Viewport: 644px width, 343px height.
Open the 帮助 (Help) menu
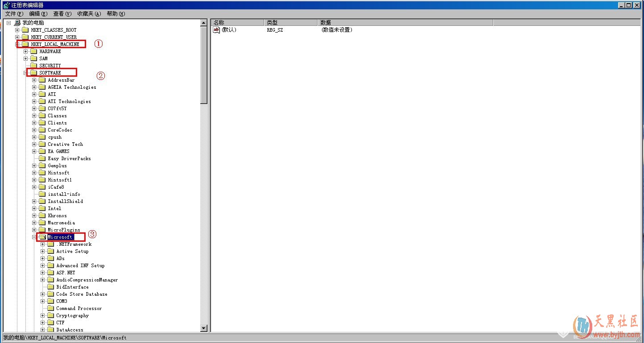[x=116, y=14]
